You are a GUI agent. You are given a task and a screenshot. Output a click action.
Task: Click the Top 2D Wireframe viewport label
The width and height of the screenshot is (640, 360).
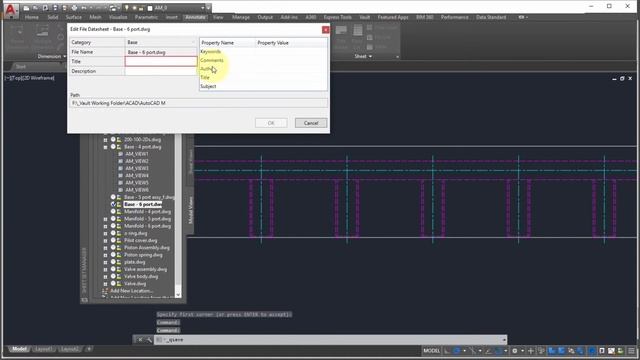30,78
